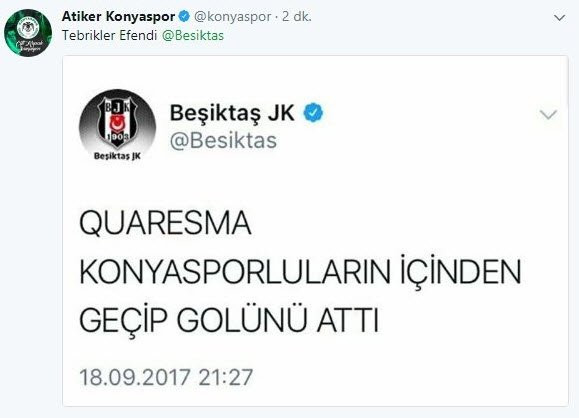The image size is (579, 418).
Task: Click the verified badge beside Atiker Konyaspor
Action: (184, 16)
